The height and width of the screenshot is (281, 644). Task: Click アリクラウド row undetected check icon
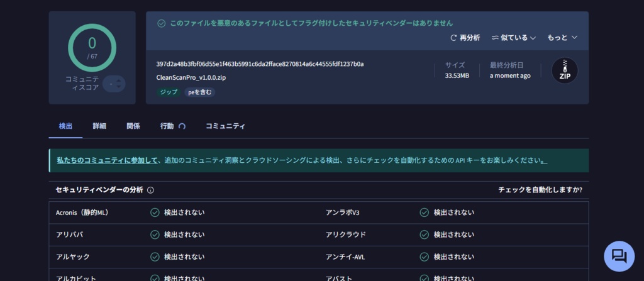click(x=425, y=234)
